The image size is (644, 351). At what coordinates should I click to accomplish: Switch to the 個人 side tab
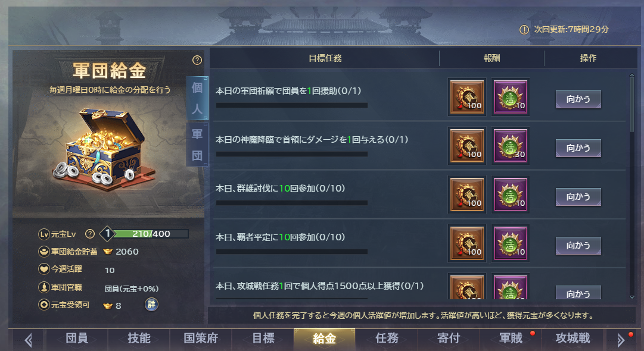pyautogui.click(x=197, y=98)
